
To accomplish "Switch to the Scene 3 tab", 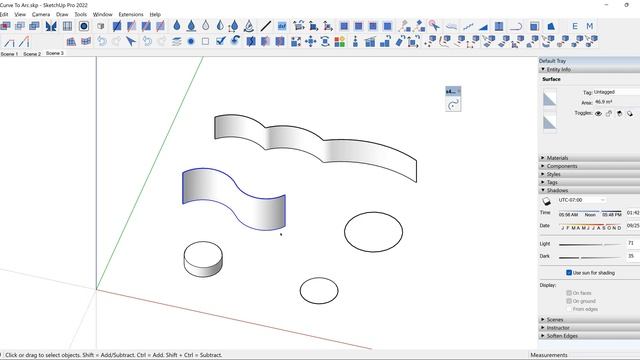I will [x=55, y=53].
